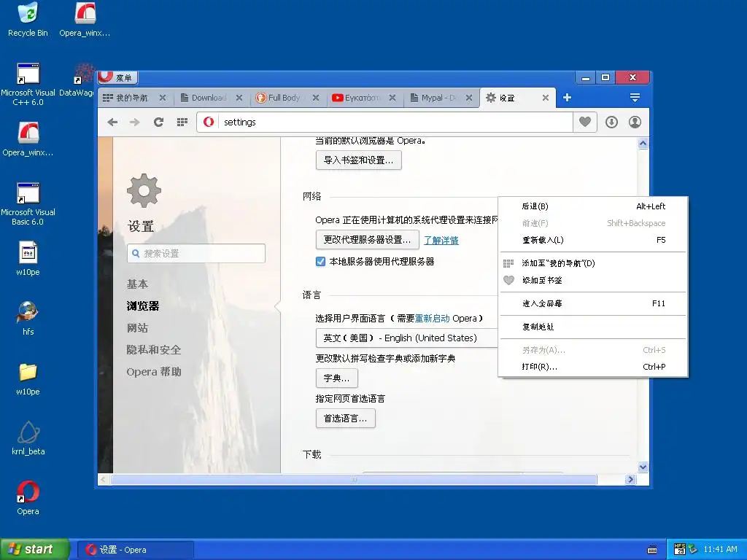Screen dimensions: 747x560
Task: Click the 设置 - Opera taskbar button
Action: [x=135, y=550]
